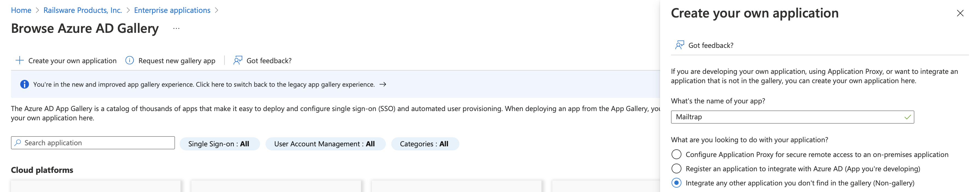The image size is (980, 192).
Task: Click the plus icon for creating an application
Action: tap(19, 60)
